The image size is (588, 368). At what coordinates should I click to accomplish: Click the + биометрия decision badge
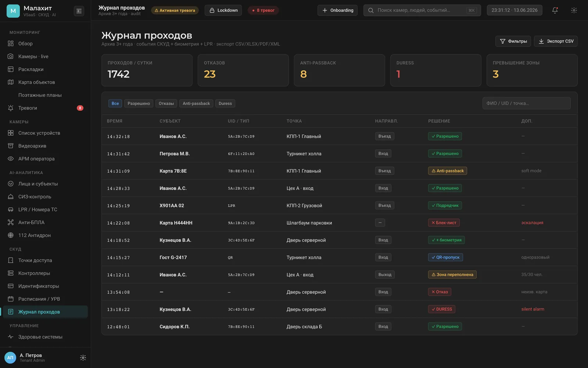pyautogui.click(x=447, y=240)
